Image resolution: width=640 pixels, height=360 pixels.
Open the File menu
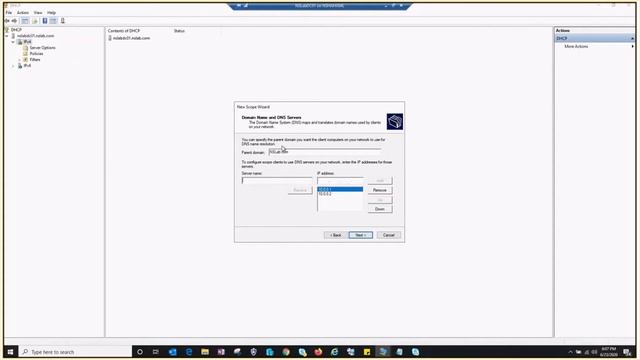pyautogui.click(x=9, y=13)
